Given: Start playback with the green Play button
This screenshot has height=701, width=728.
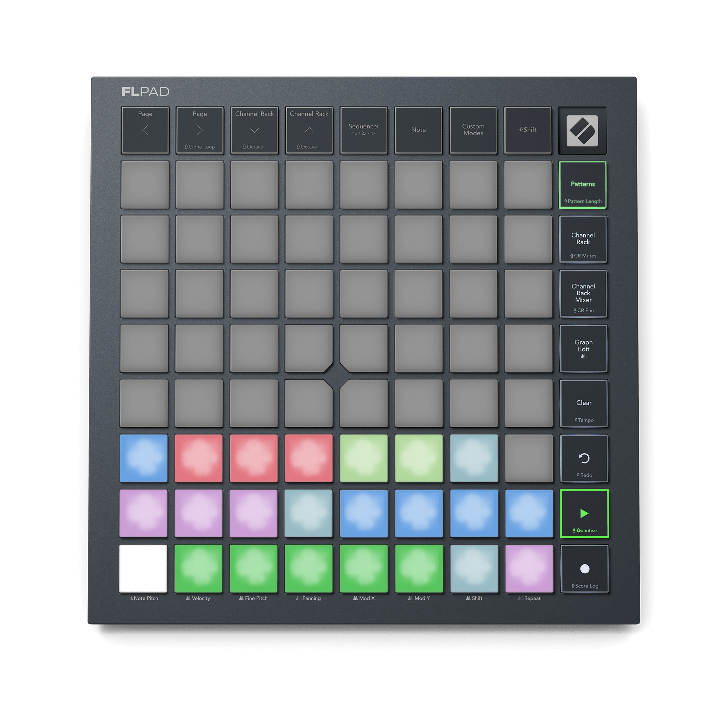Looking at the screenshot, I should coord(584,513).
